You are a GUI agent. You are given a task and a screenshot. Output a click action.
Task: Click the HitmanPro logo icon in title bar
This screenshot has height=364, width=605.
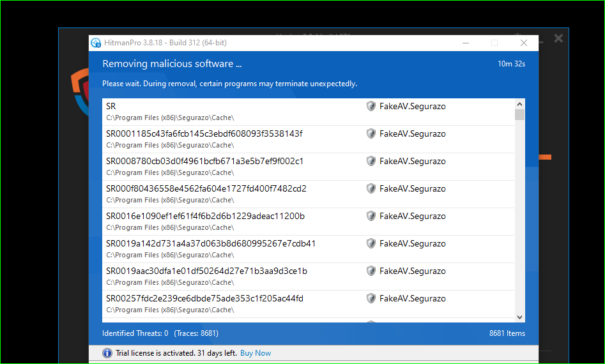(96, 43)
